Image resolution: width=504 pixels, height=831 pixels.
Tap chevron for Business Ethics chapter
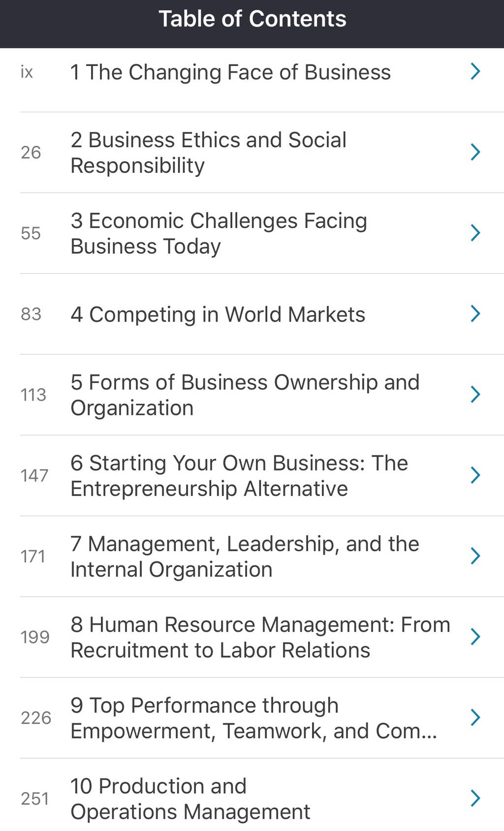(475, 152)
